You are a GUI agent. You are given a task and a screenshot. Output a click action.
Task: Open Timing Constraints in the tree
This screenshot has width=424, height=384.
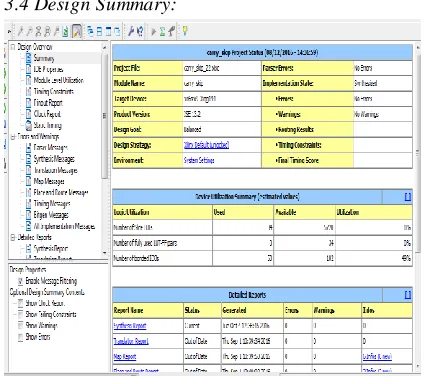[x=54, y=91]
